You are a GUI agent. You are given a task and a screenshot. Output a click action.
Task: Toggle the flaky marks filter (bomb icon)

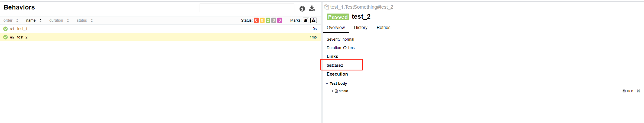point(306,20)
